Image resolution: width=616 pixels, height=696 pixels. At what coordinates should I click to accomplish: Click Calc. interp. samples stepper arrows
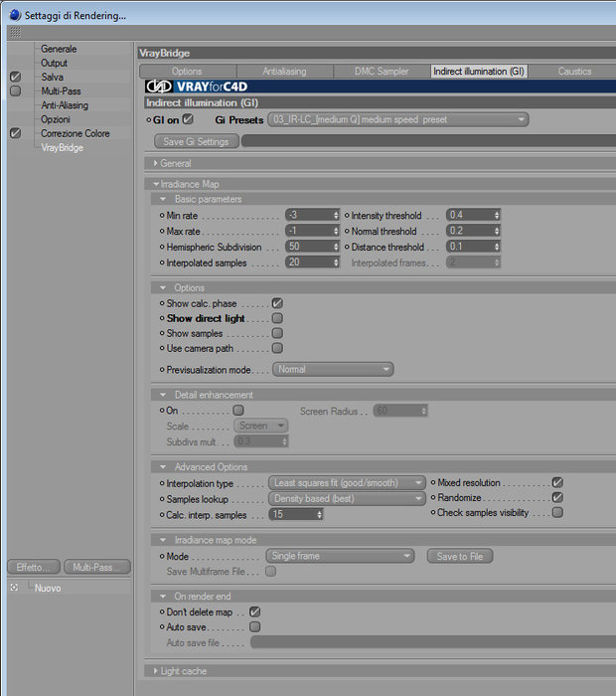tap(319, 514)
